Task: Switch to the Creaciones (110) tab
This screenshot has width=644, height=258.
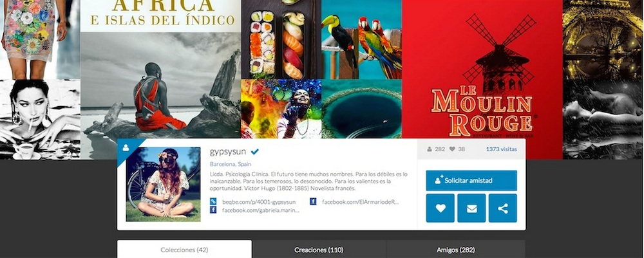Action: tap(319, 250)
